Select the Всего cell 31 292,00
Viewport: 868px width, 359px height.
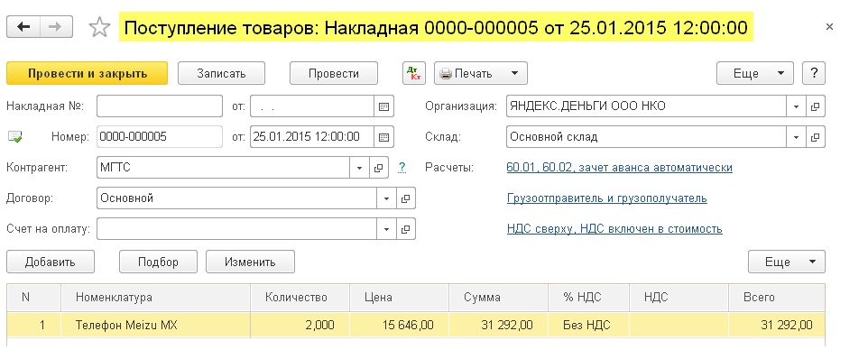pos(777,326)
